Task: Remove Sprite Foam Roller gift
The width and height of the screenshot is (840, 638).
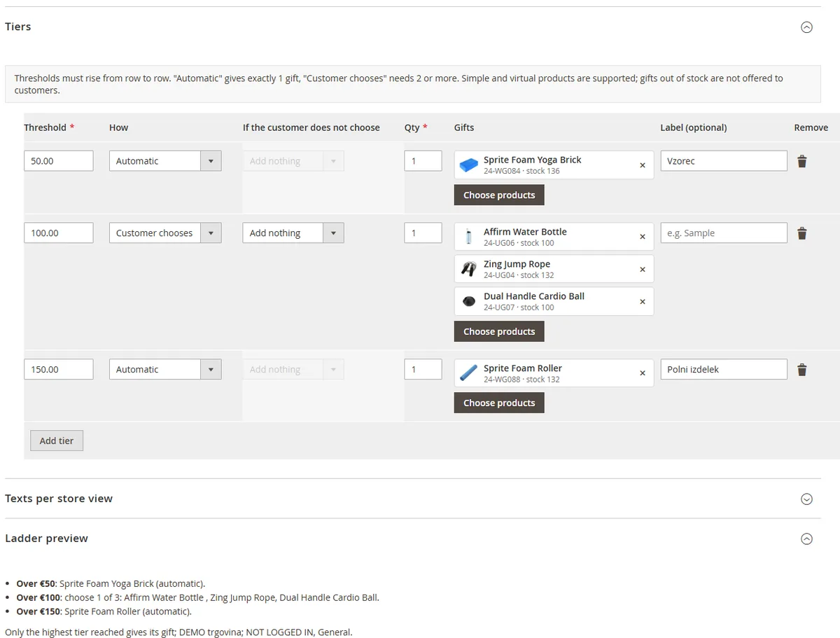Action: pos(643,373)
